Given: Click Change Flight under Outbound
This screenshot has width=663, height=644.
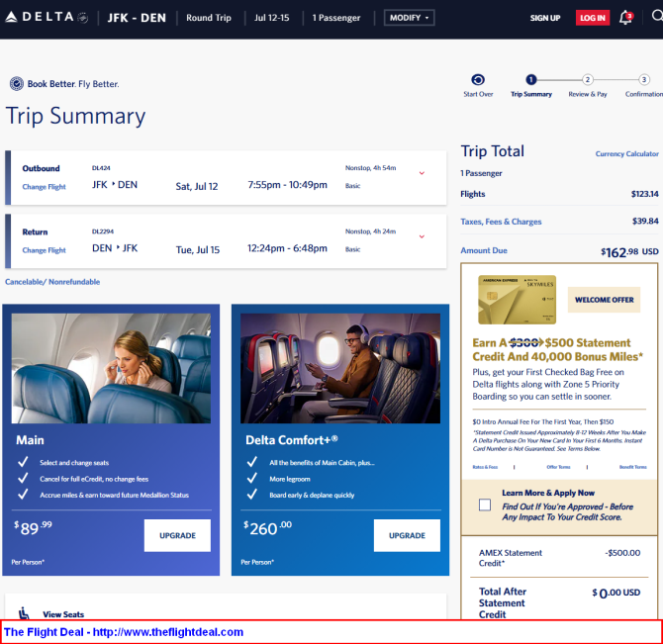Looking at the screenshot, I should point(45,187).
